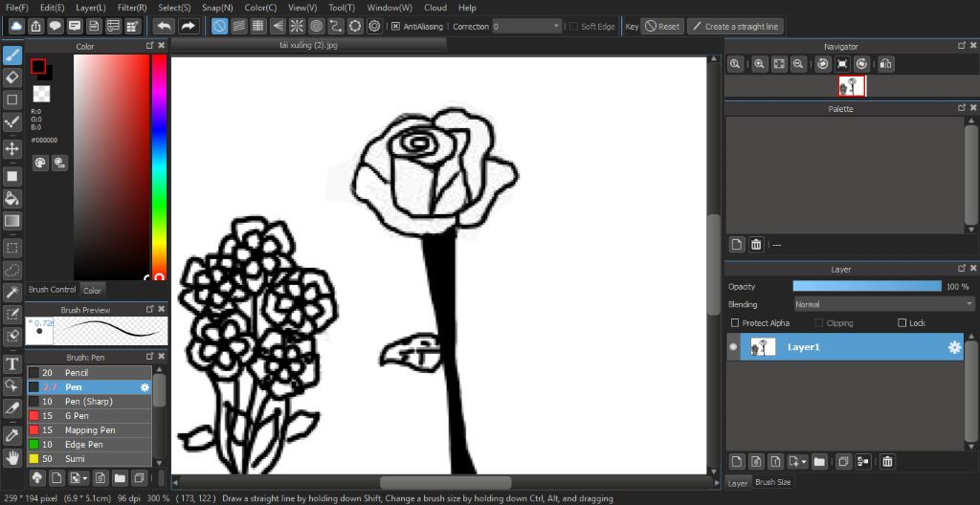Click the layer Opacity slider bar
Image resolution: width=980 pixels, height=505 pixels.
[867, 286]
